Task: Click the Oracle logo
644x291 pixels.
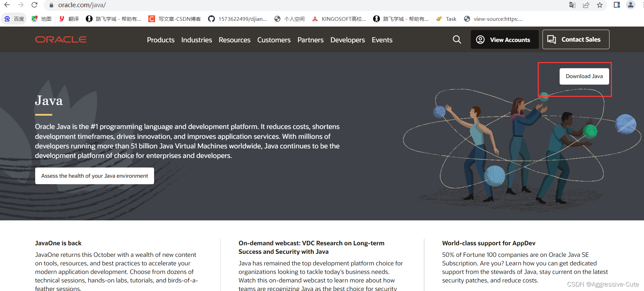Action: pos(61,40)
